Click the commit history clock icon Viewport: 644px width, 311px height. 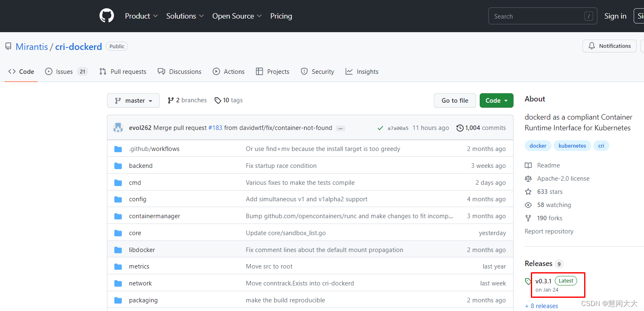click(x=460, y=128)
